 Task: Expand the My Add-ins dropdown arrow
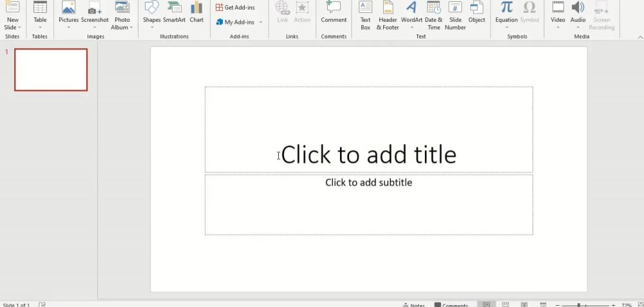260,22
